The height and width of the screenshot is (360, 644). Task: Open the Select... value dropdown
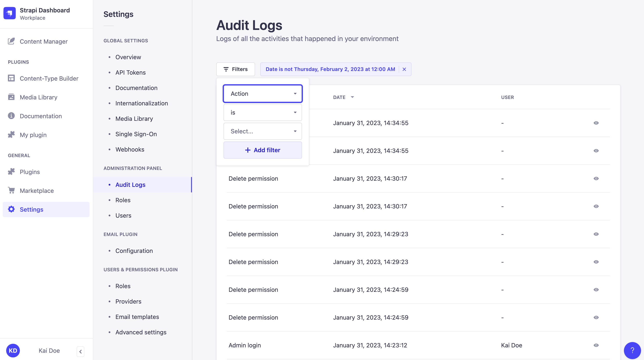(x=263, y=131)
